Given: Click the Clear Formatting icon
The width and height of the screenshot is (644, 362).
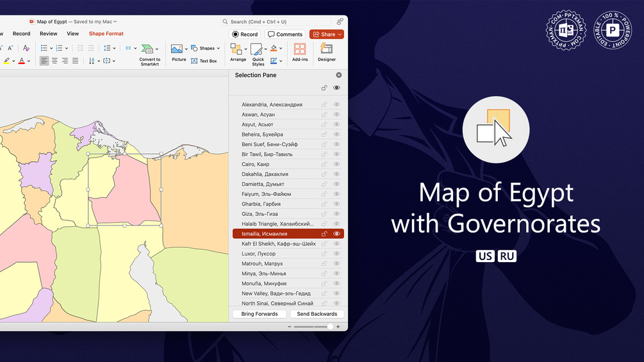Looking at the screenshot, I should click(x=26, y=48).
